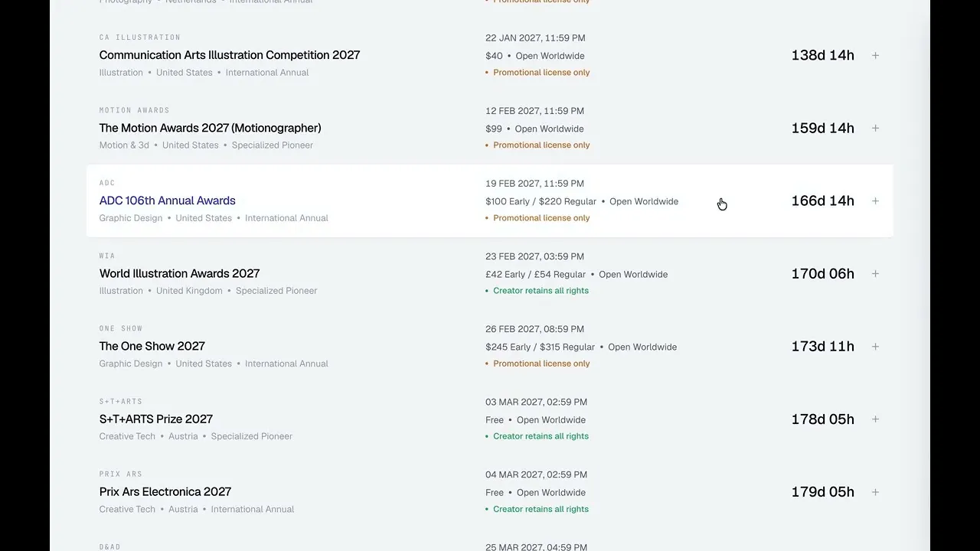This screenshot has height=551, width=980.
Task: Expand the ADC 106th Annual Awards row
Action: pos(875,201)
